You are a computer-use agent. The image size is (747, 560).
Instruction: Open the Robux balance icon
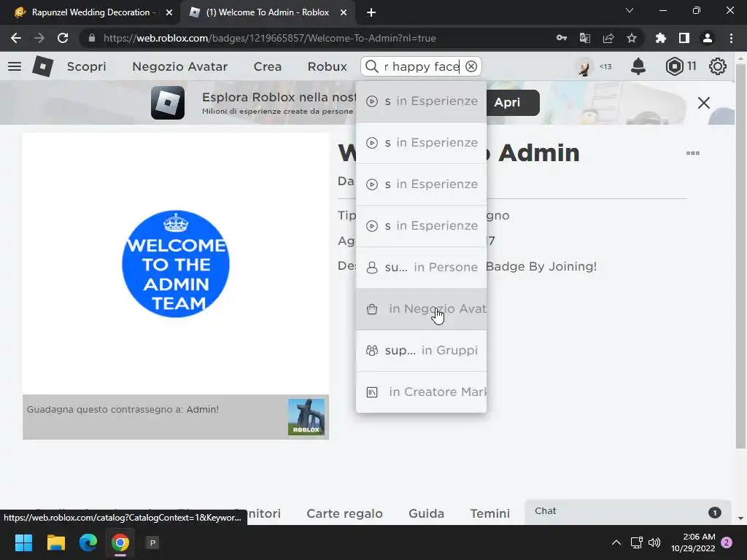674,66
